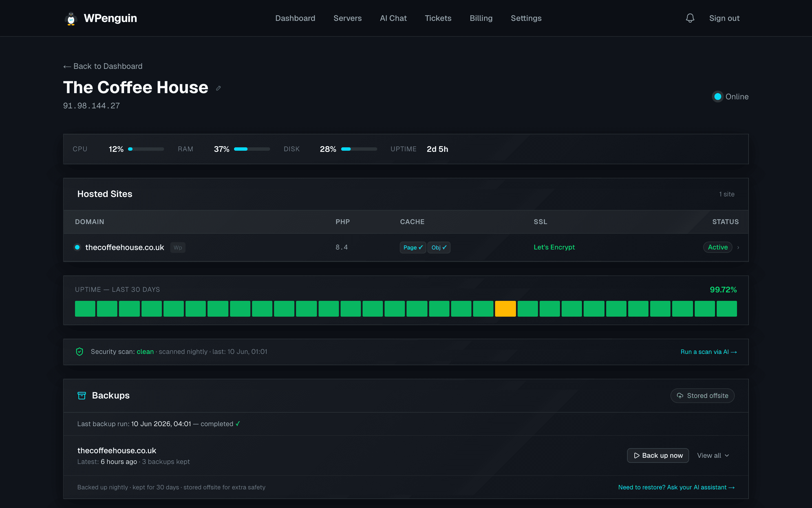Image resolution: width=812 pixels, height=508 pixels.
Task: Click the yellow degraded uptime day block
Action: click(x=505, y=309)
